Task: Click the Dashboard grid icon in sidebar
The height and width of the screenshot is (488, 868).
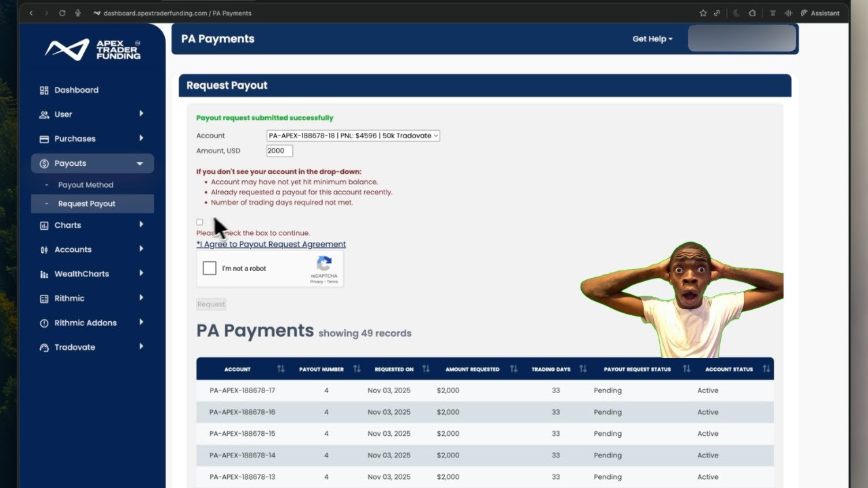Action: [x=44, y=90]
